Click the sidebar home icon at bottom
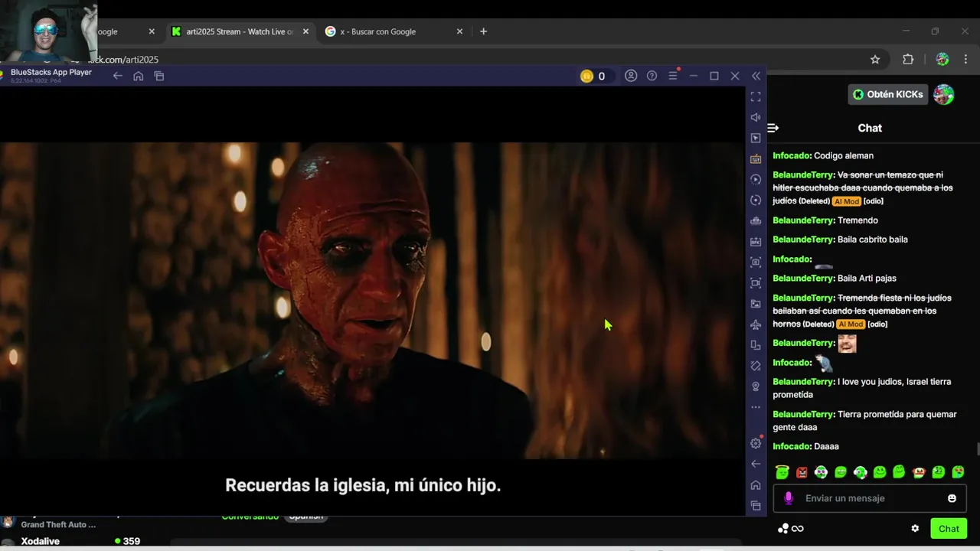This screenshot has height=551, width=980. tap(756, 484)
